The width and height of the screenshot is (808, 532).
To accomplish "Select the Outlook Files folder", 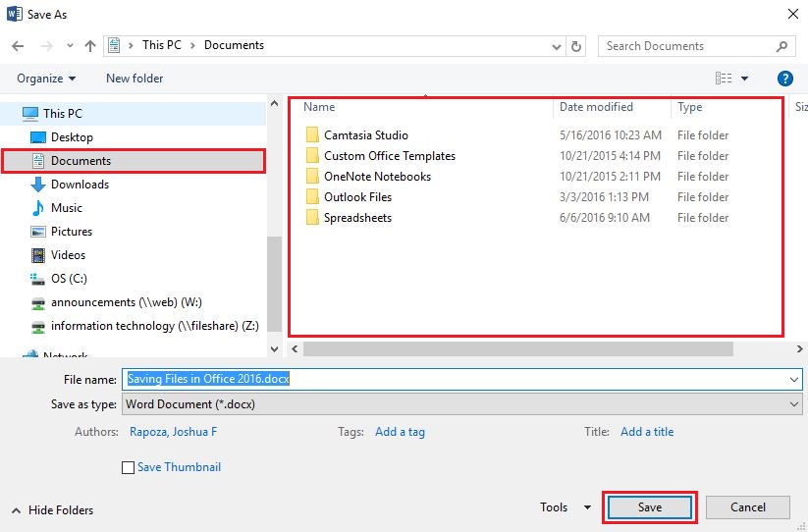I will [x=357, y=197].
